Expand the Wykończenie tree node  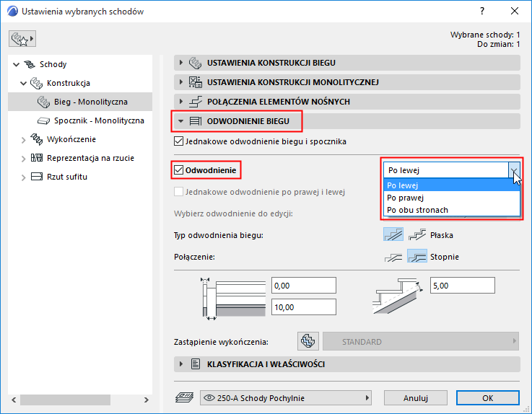pos(23,140)
